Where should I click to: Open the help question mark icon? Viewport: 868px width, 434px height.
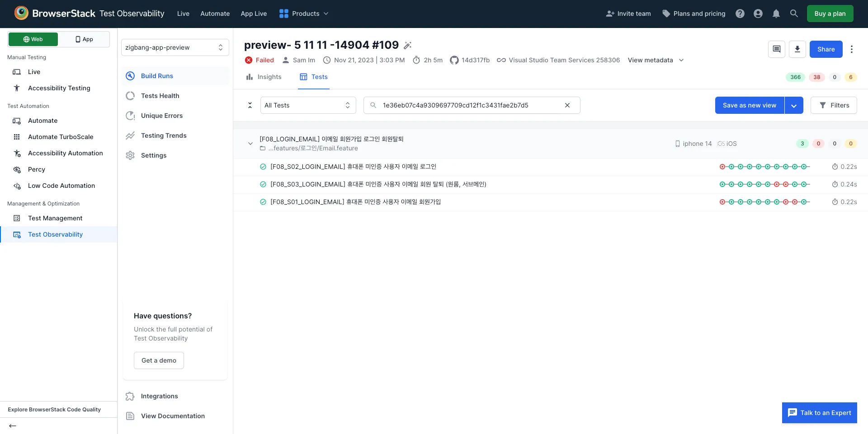[x=740, y=14]
